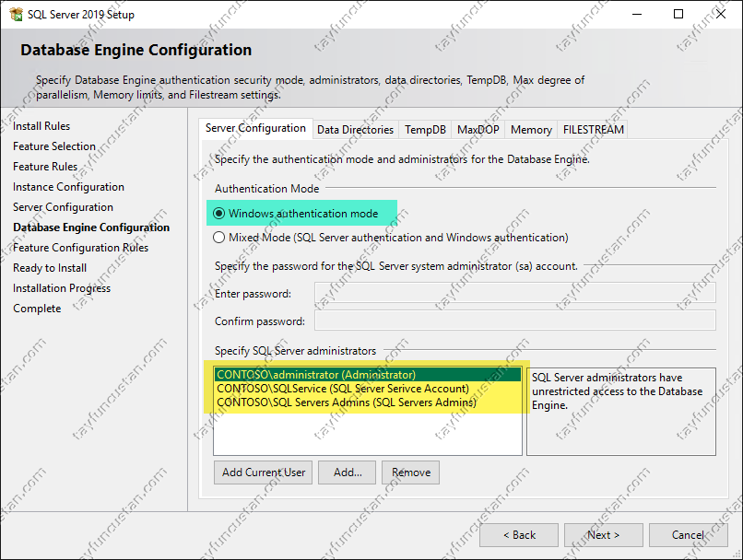
Task: Click the Feature Rules step
Action: coord(45,167)
